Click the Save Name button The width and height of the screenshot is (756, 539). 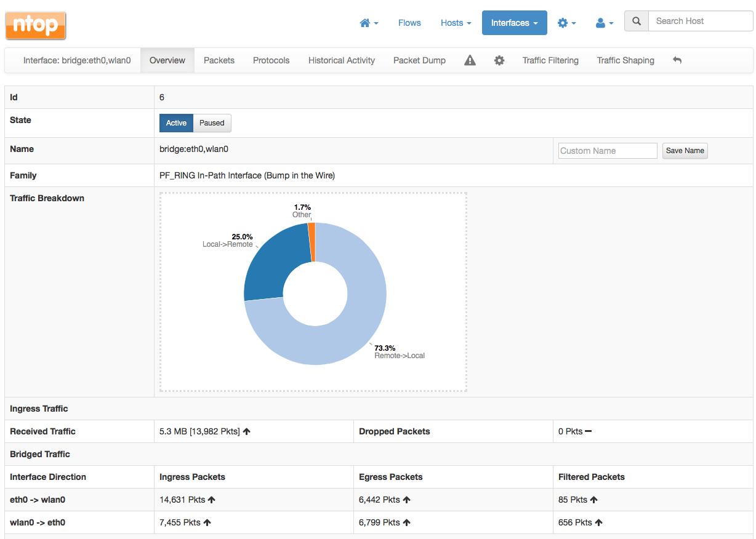coord(685,151)
